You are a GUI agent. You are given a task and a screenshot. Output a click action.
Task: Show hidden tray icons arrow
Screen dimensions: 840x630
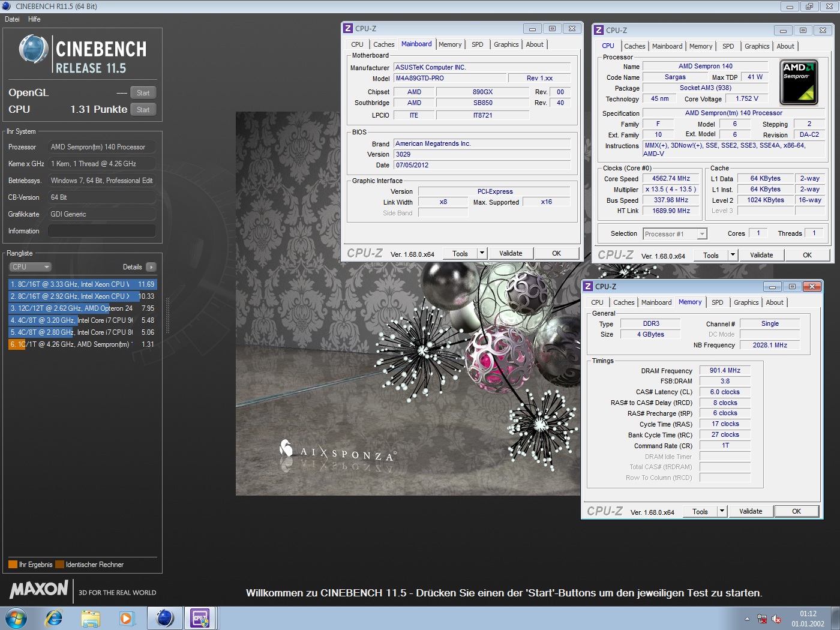(747, 619)
